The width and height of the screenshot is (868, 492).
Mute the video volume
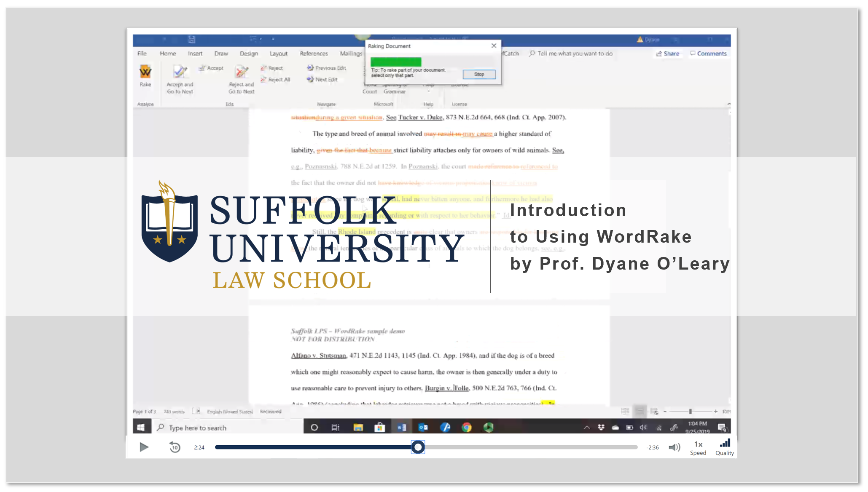[674, 447]
